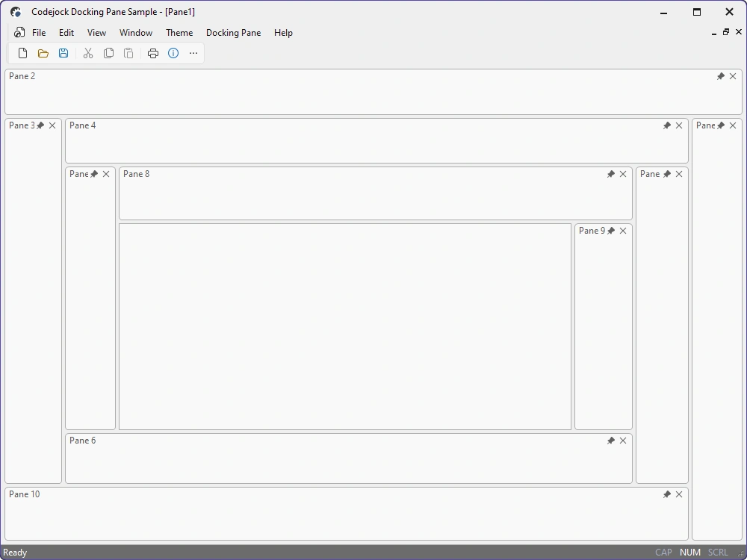Toggle auto-hide pin on Pane 4
Screen dimensions: 747x560
pyautogui.click(x=667, y=125)
